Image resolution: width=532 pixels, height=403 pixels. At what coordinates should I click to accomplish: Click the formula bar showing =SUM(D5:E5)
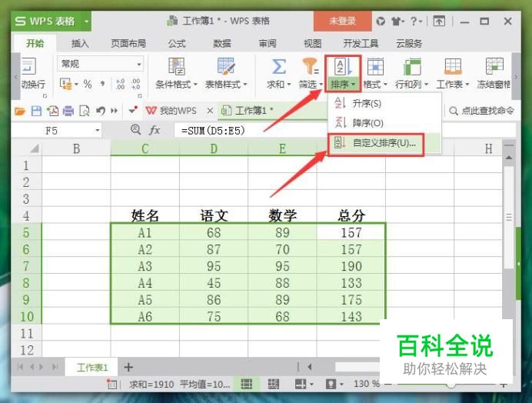(345, 131)
